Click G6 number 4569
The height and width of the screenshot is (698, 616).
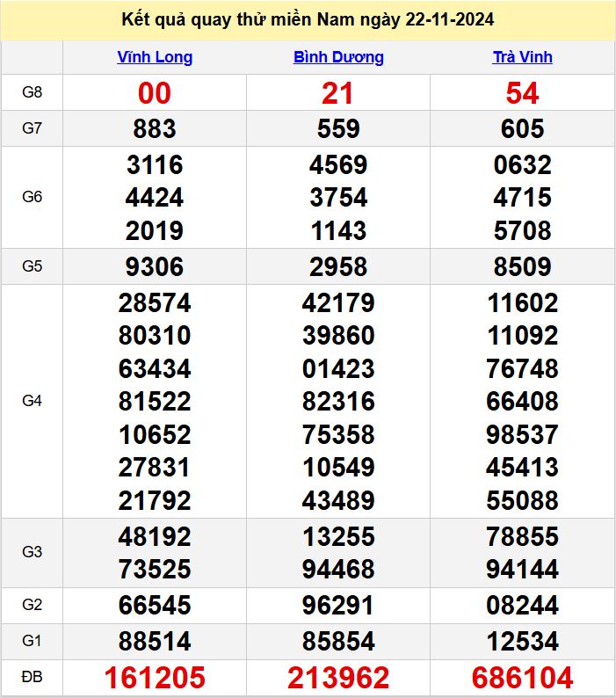338,164
